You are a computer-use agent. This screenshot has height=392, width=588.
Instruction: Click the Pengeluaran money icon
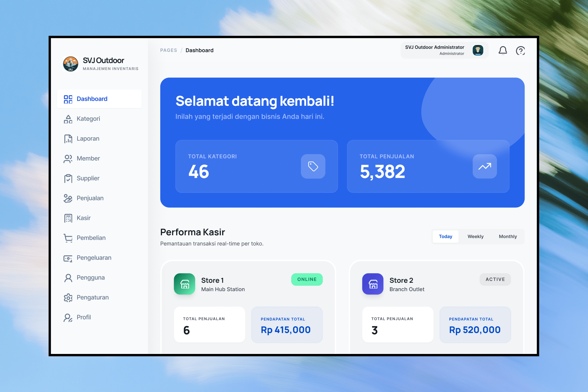tap(68, 258)
